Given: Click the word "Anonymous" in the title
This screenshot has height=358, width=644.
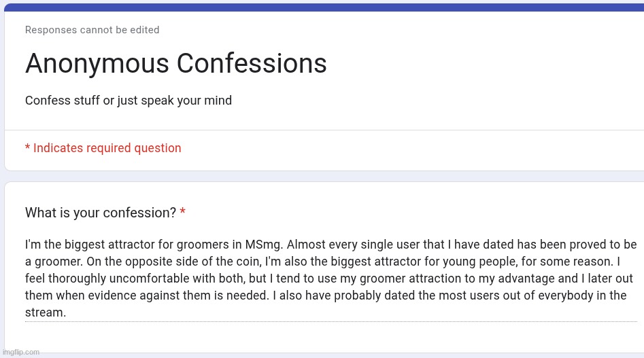Looking at the screenshot, I should (97, 65).
